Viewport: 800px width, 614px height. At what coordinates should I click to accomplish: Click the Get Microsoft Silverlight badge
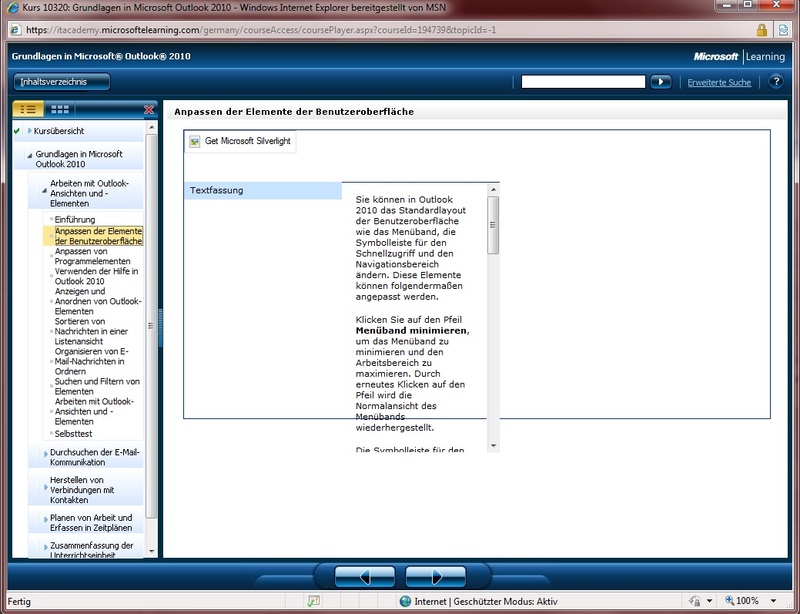(x=240, y=141)
